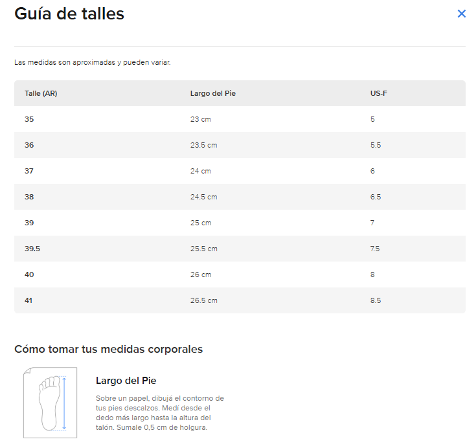This screenshot has width=476, height=448.
Task: Click the US-F 6.5 size cell
Action: (376, 197)
